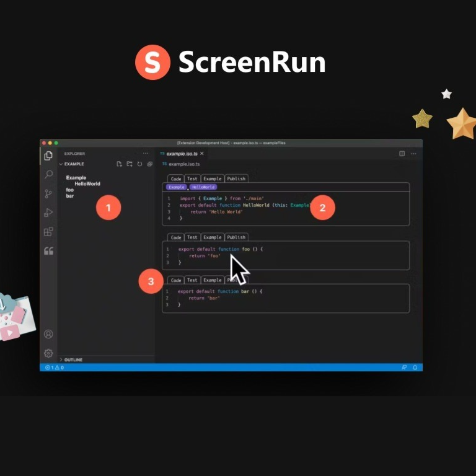Select Example in the Explorer tree
Image resolution: width=476 pixels, height=476 pixels.
pyautogui.click(x=76, y=178)
